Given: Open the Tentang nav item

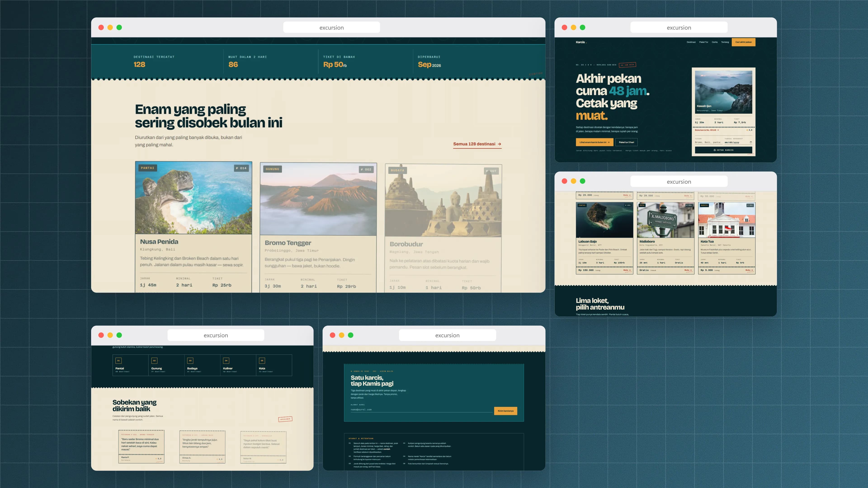Looking at the screenshot, I should 725,42.
